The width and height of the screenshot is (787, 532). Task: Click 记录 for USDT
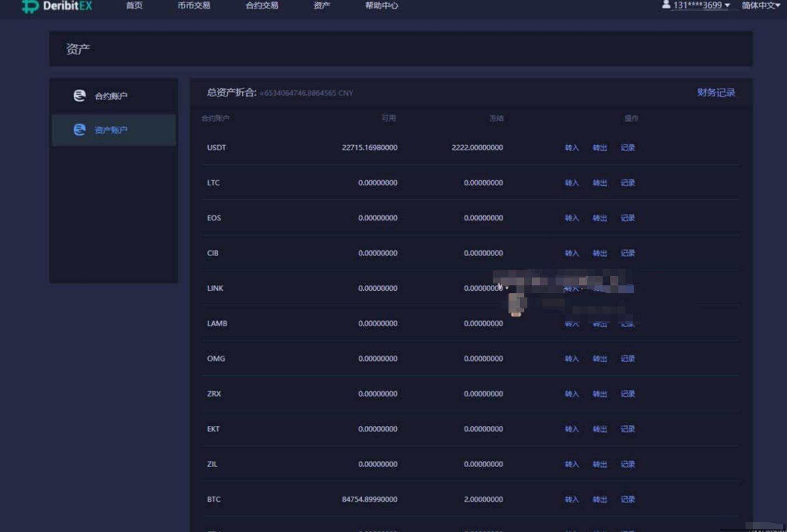(x=628, y=148)
